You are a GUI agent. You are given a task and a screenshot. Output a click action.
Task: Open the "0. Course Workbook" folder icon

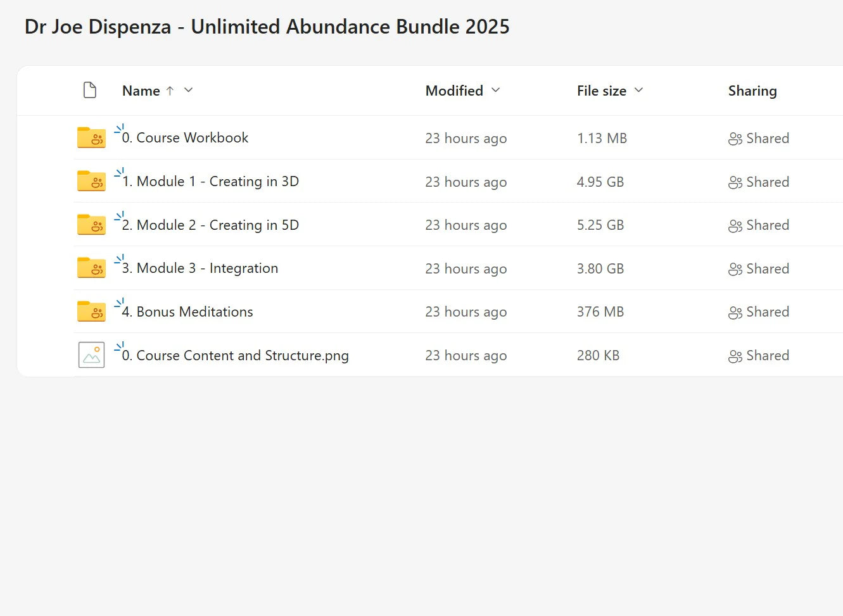tap(91, 137)
